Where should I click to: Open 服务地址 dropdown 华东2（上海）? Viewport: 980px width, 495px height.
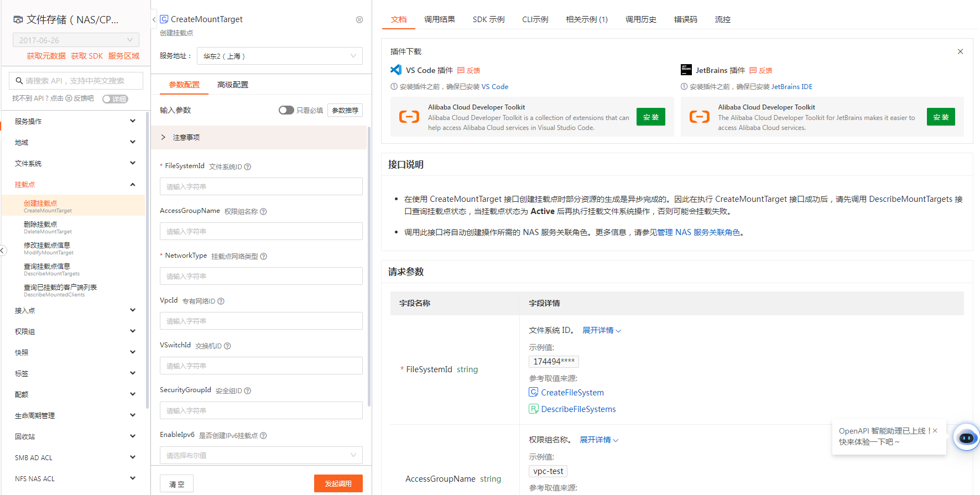280,56
